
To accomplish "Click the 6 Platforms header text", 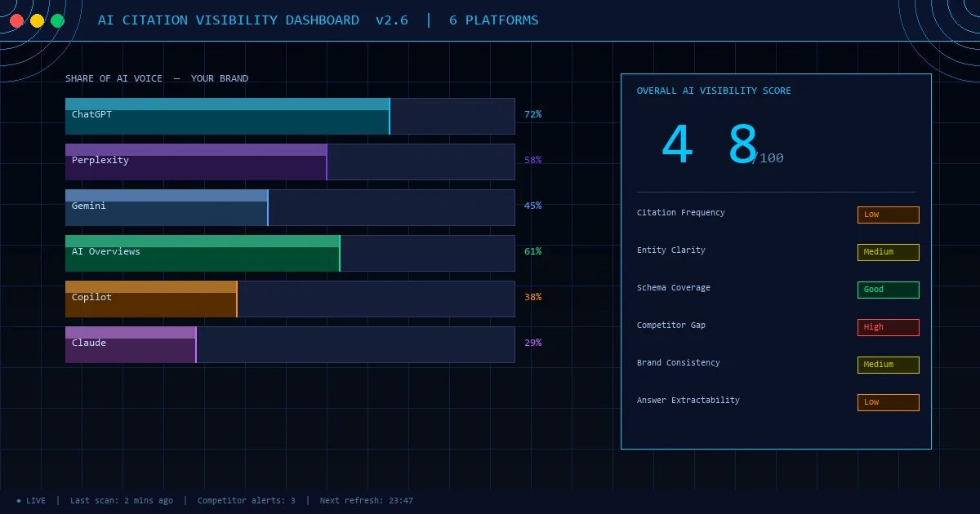I will click(x=493, y=20).
